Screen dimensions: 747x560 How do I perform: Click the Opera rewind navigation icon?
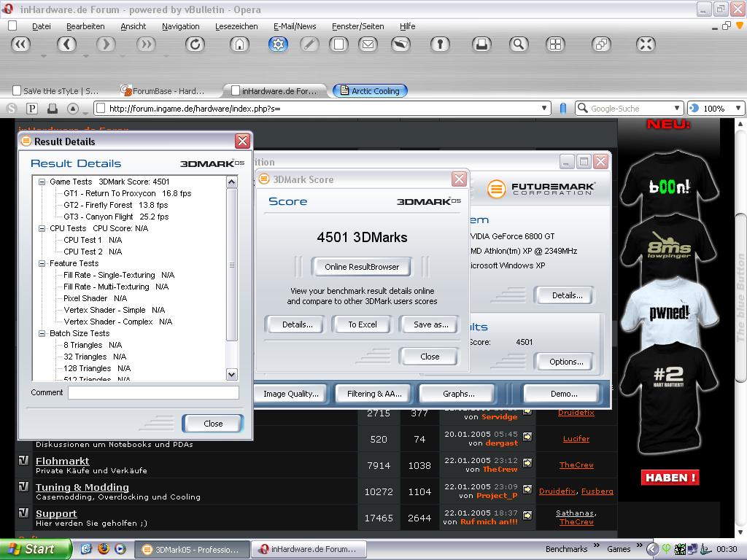coord(20,44)
